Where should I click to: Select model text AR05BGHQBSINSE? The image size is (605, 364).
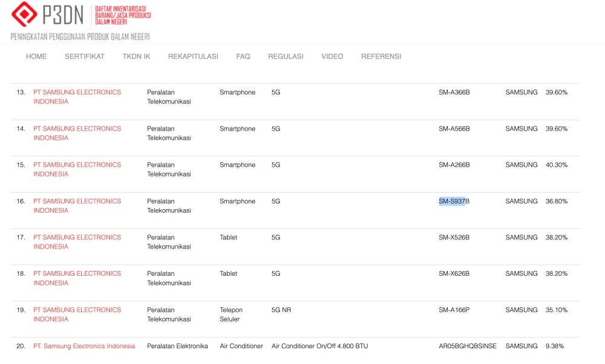click(x=468, y=346)
